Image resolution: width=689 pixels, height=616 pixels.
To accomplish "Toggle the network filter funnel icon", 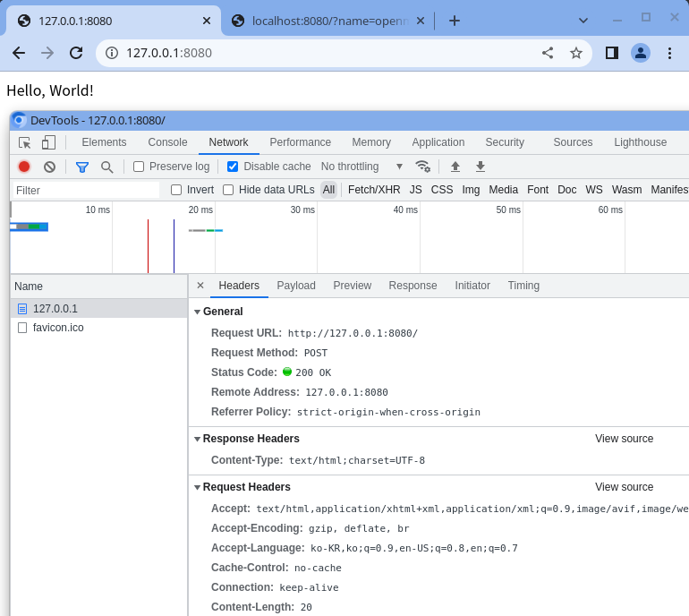I will click(82, 167).
